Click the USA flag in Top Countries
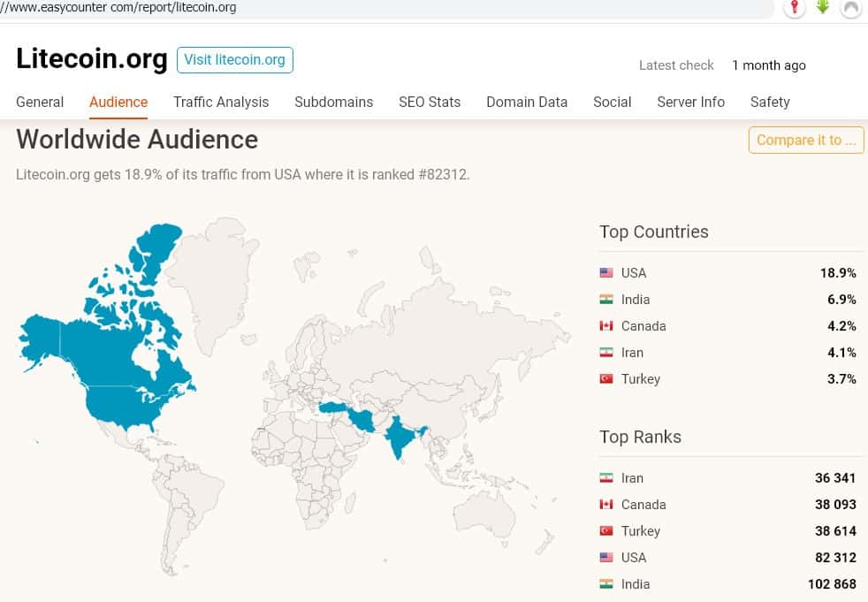 (x=606, y=273)
